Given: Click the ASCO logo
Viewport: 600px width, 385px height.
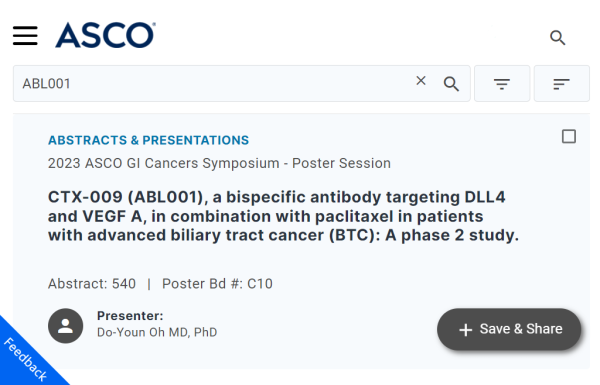Looking at the screenshot, I should pos(105,35).
